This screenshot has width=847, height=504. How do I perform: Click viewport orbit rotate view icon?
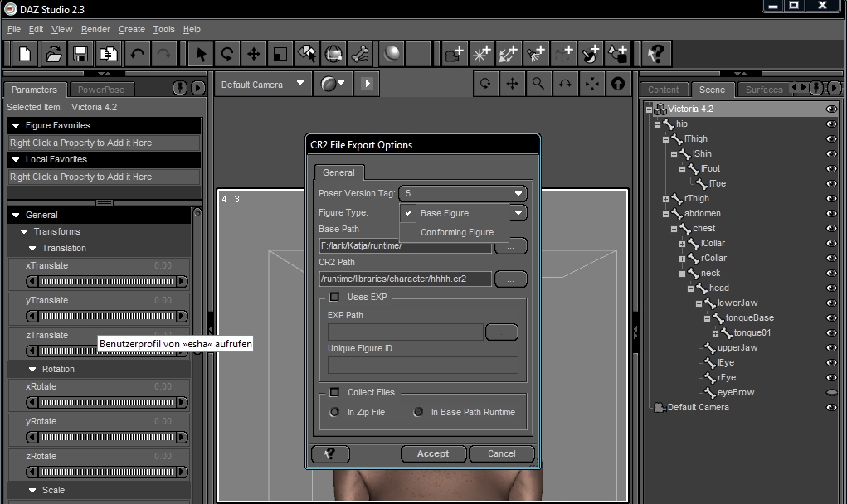point(485,84)
